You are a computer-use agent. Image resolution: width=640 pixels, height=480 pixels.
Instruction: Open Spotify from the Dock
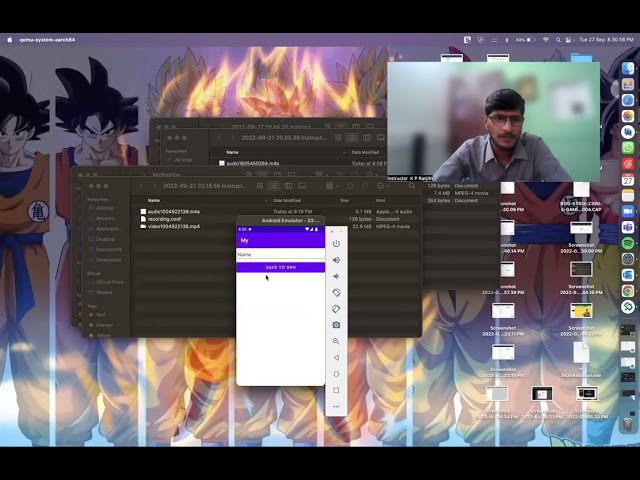click(628, 243)
